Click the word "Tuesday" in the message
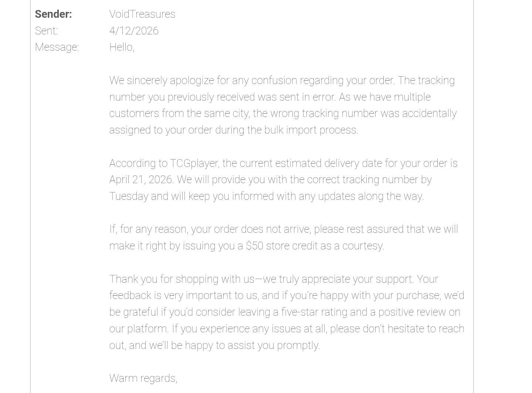Image resolution: width=532 pixels, height=393 pixels. (129, 196)
